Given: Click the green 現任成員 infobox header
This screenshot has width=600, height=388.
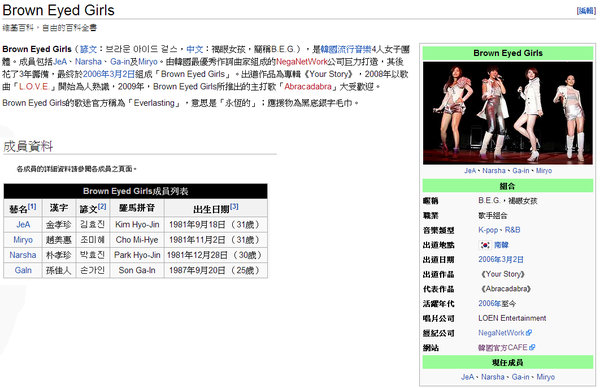Looking at the screenshot, I should (507, 362).
